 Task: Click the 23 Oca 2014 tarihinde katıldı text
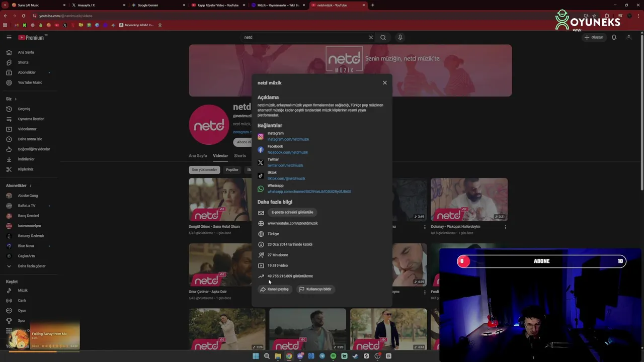pyautogui.click(x=290, y=244)
